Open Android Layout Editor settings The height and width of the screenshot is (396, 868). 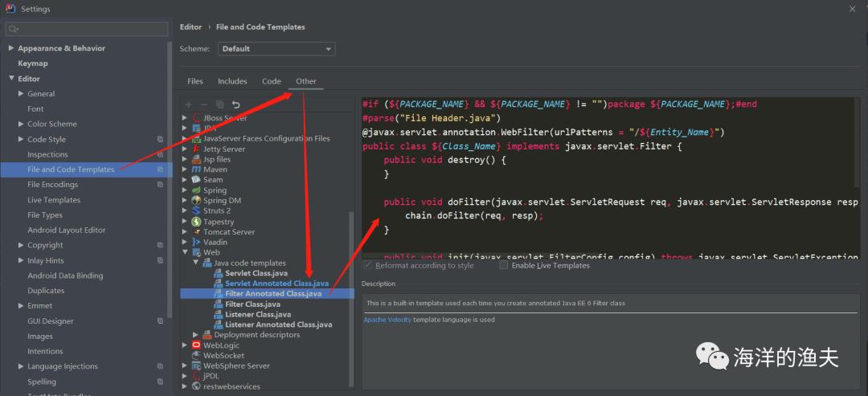tap(67, 230)
